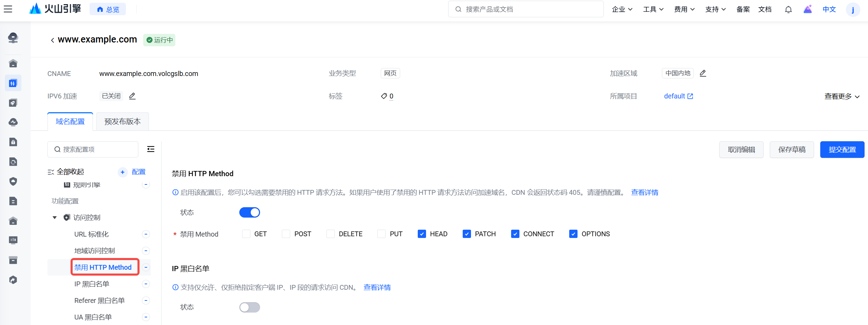
Task: Click minus icon beside IP 黑白名单 item
Action: [x=146, y=284]
